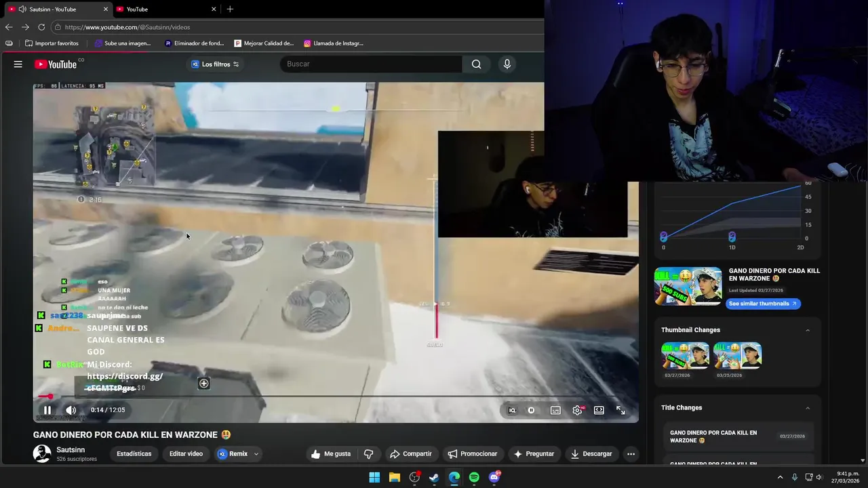This screenshot has width=868, height=488.
Task: Reload the page
Action: 41,27
